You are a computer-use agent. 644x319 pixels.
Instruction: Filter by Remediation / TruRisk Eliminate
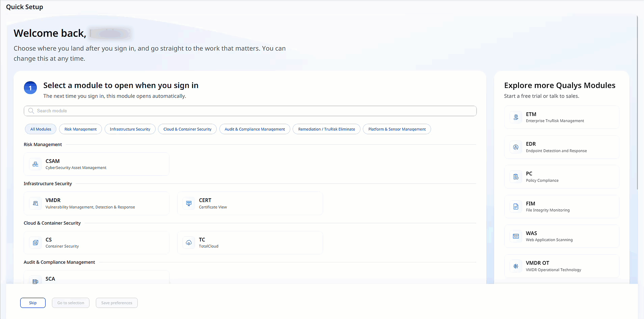327,129
